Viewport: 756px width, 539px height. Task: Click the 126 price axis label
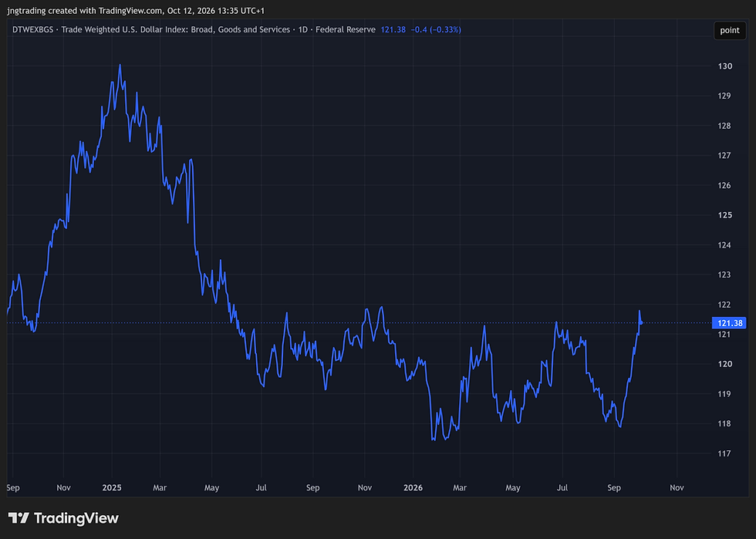click(724, 186)
